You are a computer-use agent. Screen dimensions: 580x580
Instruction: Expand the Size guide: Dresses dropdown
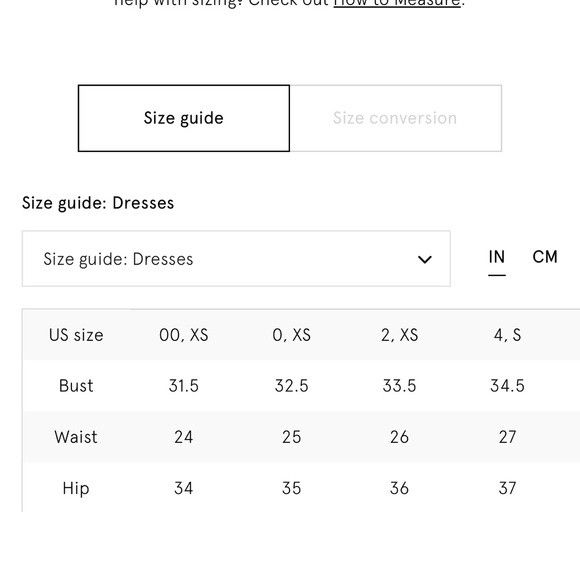pos(236,259)
